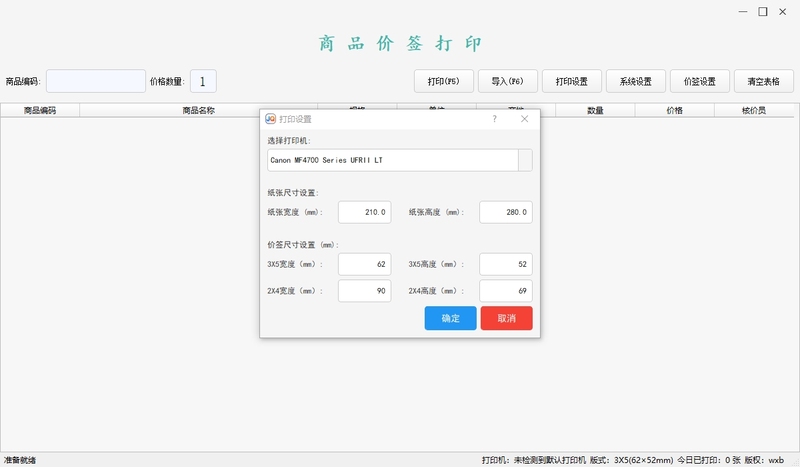
Task: Click the 商品价签打印 title text
Action: coord(400,44)
